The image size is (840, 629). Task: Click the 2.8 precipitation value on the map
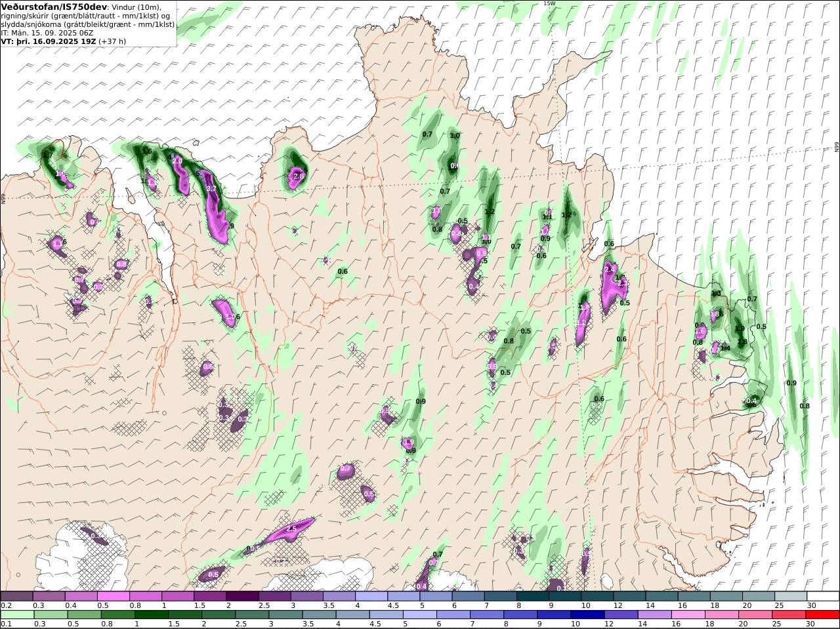(299, 176)
